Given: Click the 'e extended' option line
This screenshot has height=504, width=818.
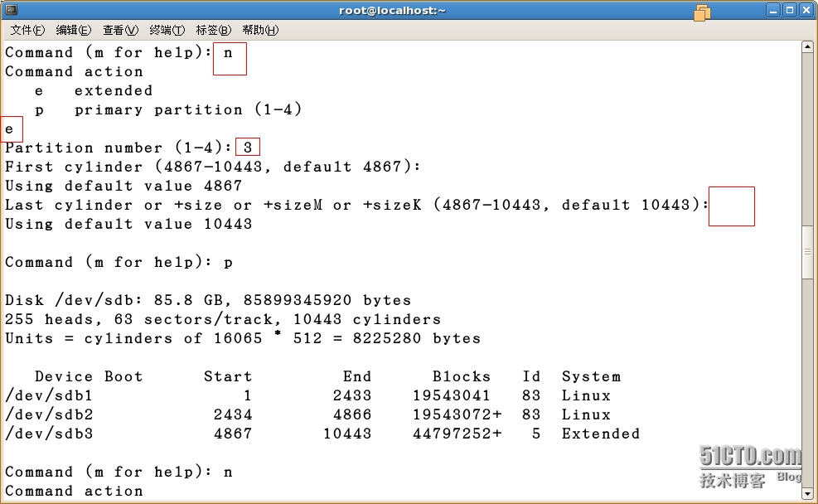Looking at the screenshot, I should point(94,91).
